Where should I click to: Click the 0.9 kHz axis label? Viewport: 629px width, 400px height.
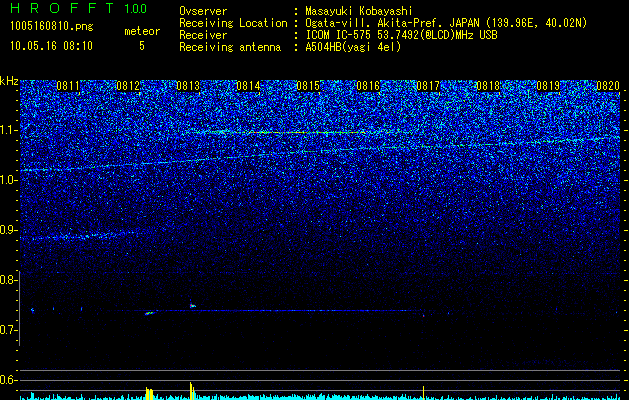8,230
